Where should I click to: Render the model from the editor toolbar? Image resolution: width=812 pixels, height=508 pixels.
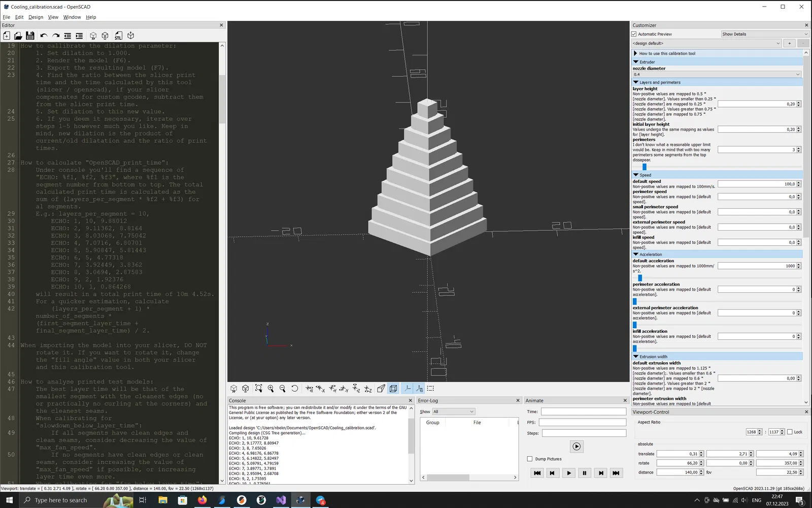coord(105,36)
